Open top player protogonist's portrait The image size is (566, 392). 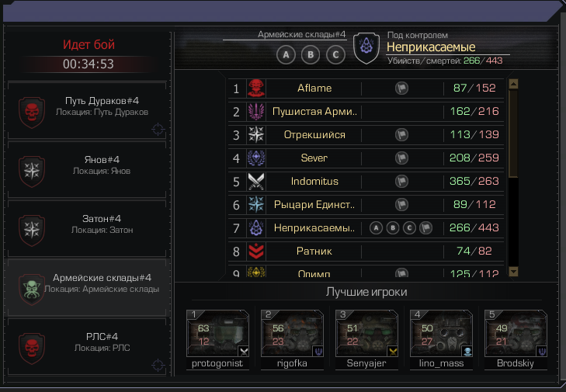(217, 333)
